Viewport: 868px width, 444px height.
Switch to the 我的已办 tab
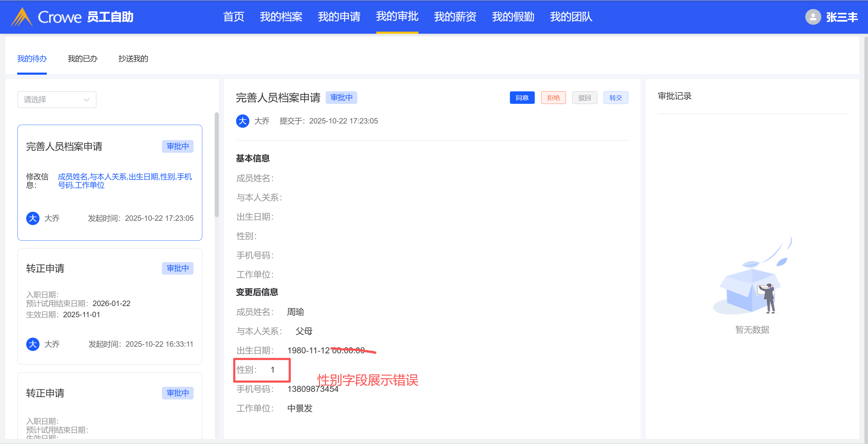click(82, 59)
